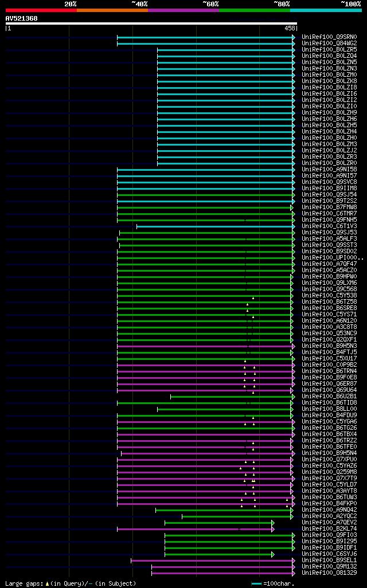Screen dimensions: 367x588
Task: Click the cyan ~100% identity legend segment
Action: click(326, 10)
